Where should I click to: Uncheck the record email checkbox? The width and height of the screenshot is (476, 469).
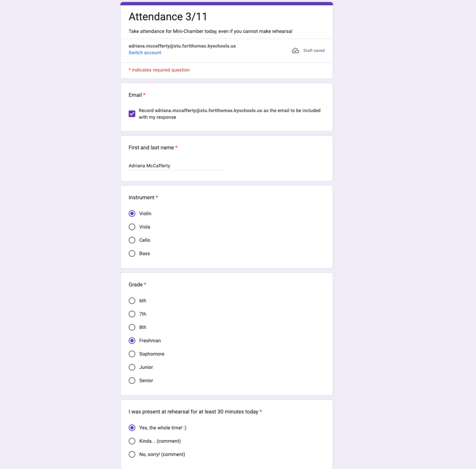pos(132,114)
